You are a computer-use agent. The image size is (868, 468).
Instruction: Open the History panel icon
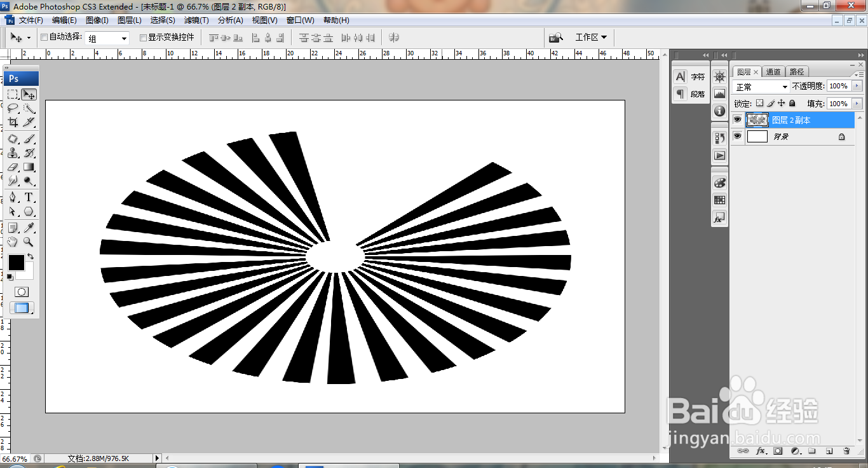click(719, 137)
